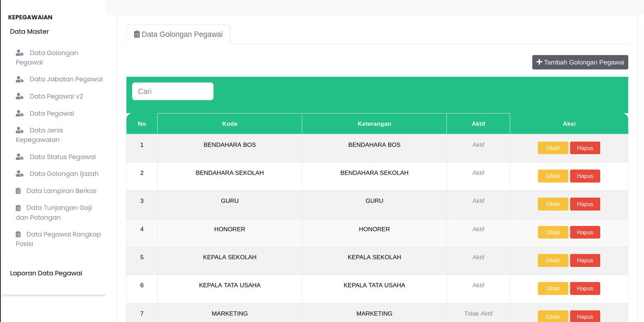Click the clipboard icon beside Data Pegawai Rangkap Posisi

point(18,234)
